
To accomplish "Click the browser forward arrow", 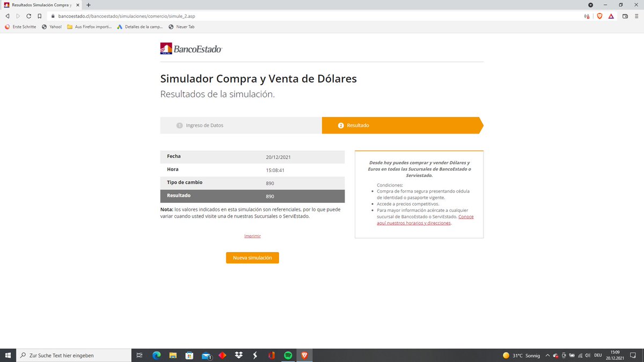I will point(18,16).
